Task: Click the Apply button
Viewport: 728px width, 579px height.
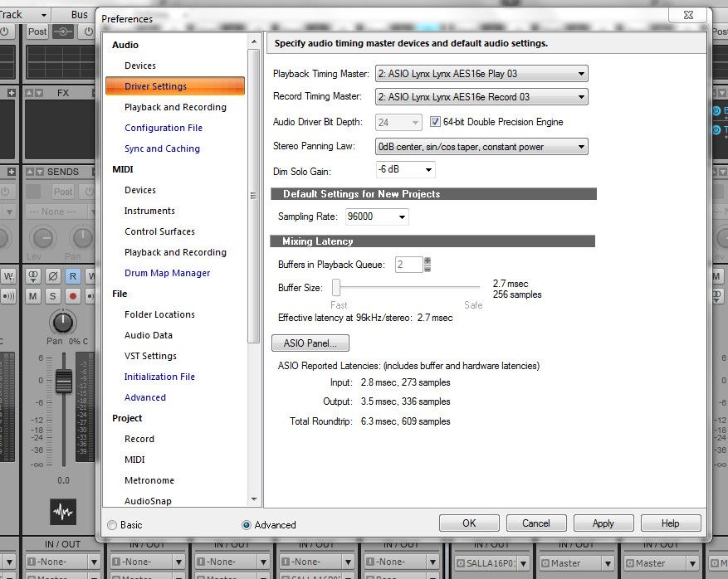Action: tap(603, 523)
